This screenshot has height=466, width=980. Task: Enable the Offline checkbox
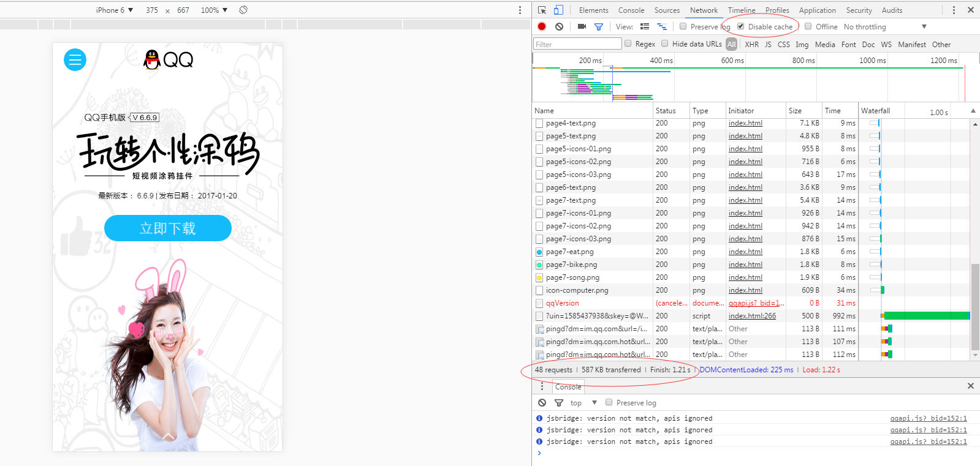(x=808, y=26)
